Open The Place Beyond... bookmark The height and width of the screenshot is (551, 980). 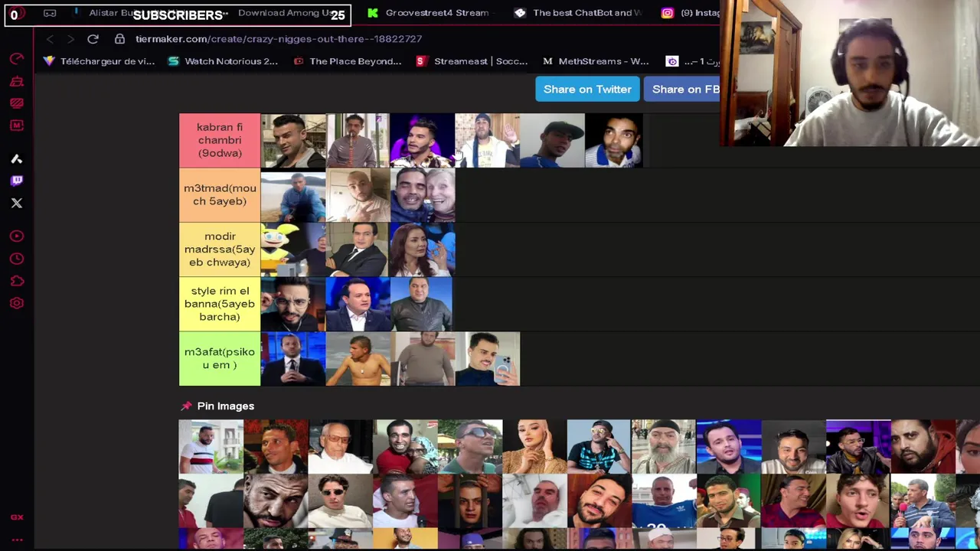point(348,61)
